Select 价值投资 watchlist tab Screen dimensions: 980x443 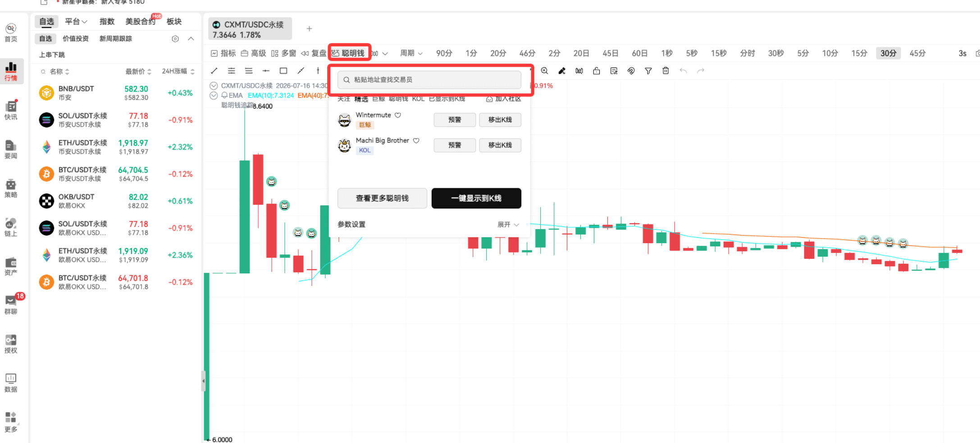click(76, 39)
